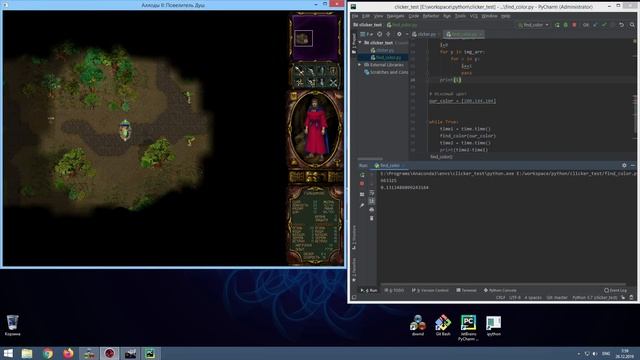Collapse the clicker_test project tree node
Image resolution: width=640 pixels, height=360 pixels.
coord(360,42)
